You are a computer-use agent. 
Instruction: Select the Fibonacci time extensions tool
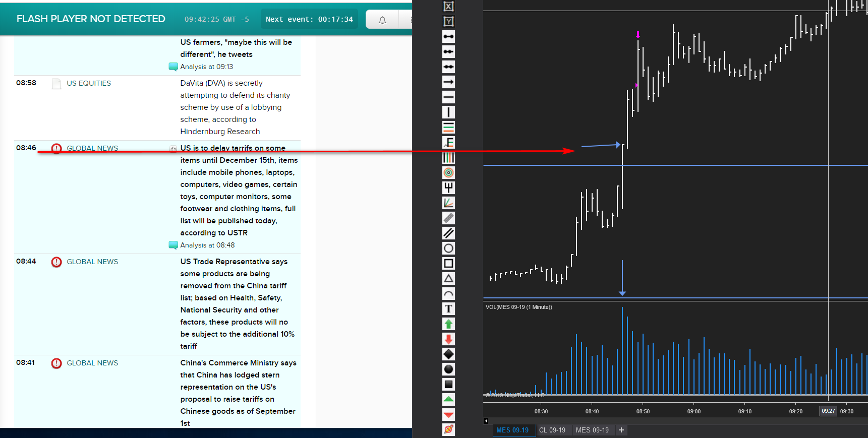pyautogui.click(x=448, y=157)
